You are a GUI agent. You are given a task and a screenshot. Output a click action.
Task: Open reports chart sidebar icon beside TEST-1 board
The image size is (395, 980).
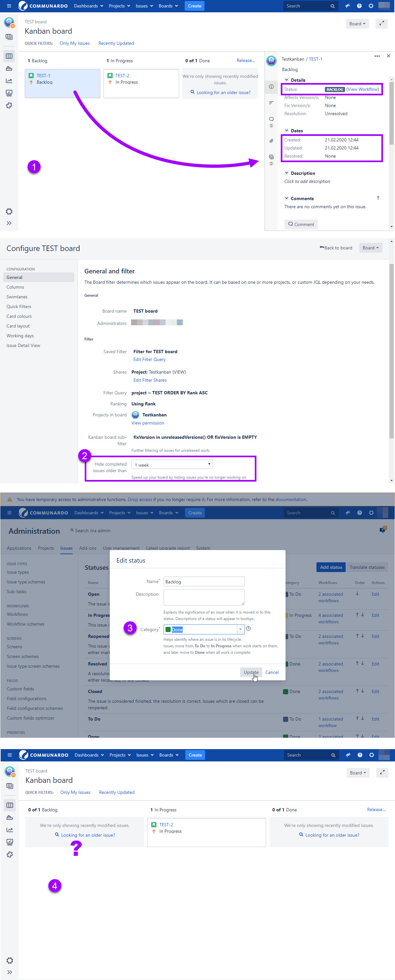click(9, 81)
